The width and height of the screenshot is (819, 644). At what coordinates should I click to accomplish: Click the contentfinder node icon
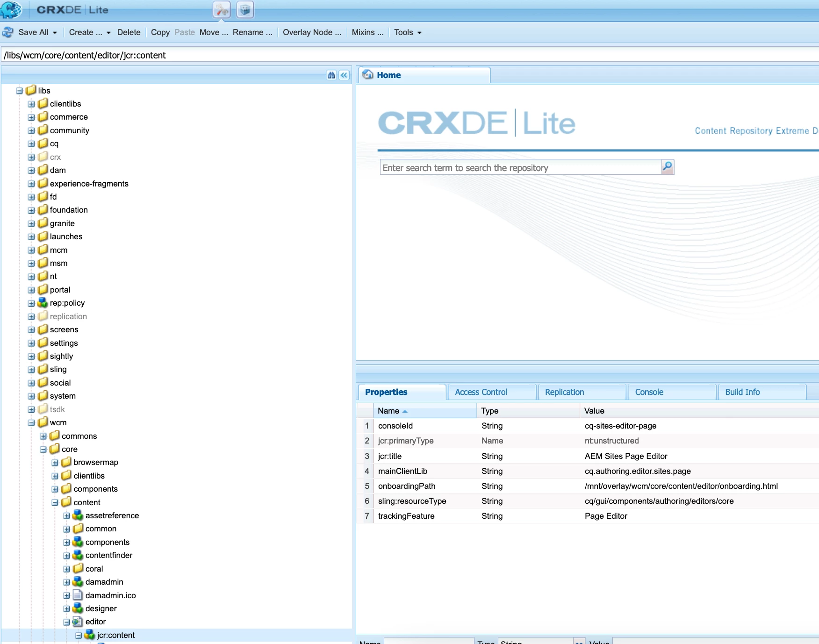coord(78,555)
